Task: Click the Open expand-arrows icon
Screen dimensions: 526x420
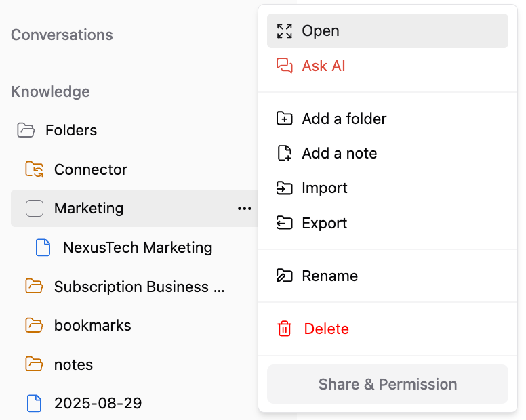Action: [x=285, y=31]
